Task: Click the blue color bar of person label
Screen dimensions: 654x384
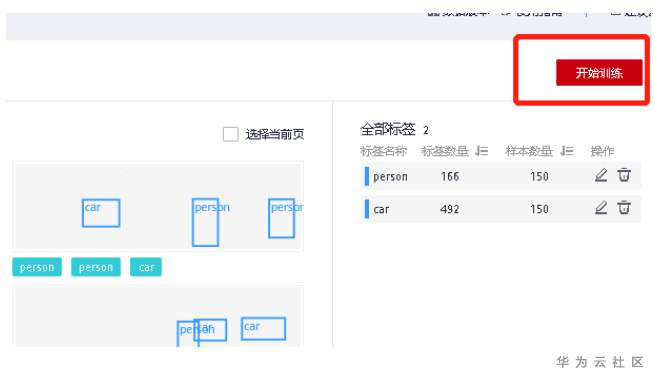Action: pos(367,176)
